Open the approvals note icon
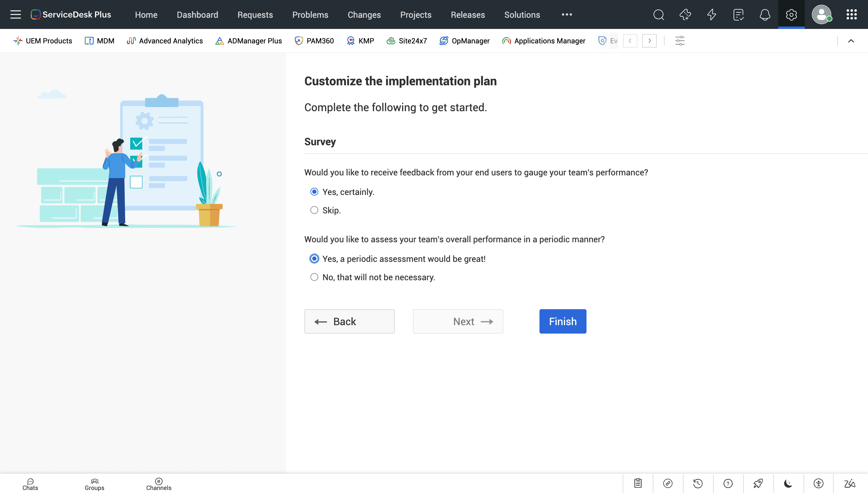Viewport: 868px width, 493px height. tap(738, 14)
